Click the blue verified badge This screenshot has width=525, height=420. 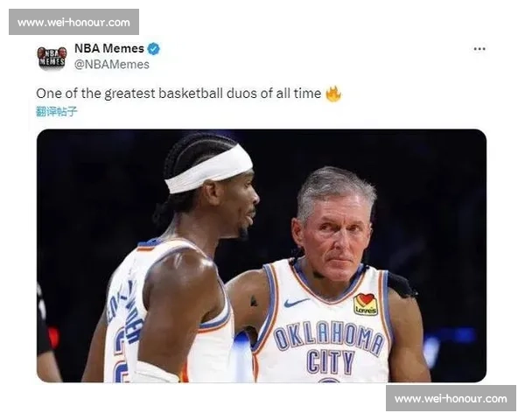tap(154, 49)
